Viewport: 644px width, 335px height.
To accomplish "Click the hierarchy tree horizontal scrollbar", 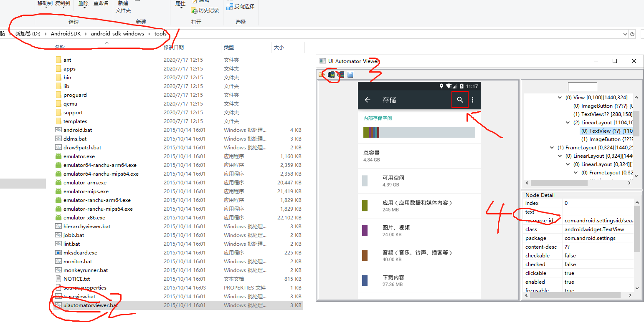I will [559, 183].
